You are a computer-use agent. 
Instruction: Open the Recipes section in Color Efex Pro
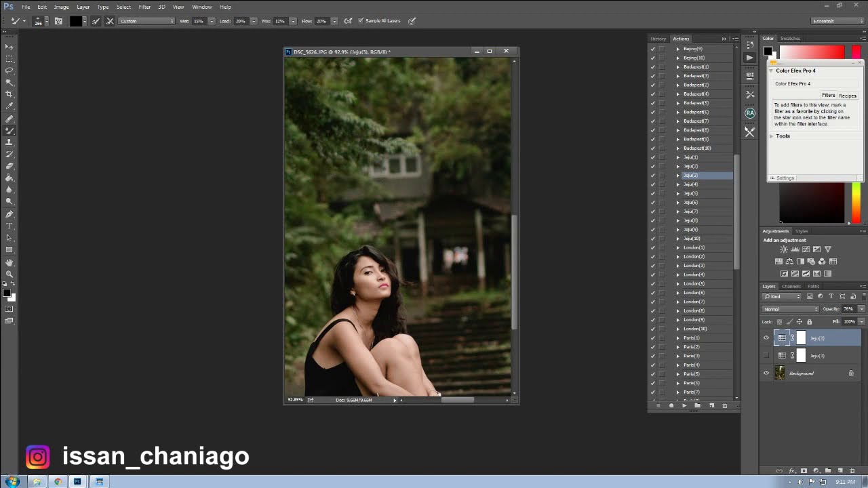click(847, 96)
